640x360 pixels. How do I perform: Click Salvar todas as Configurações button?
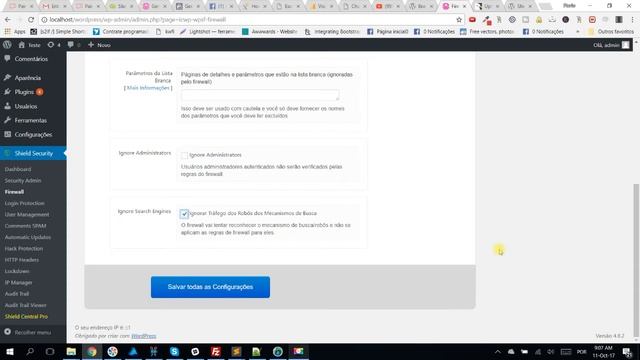(210, 287)
